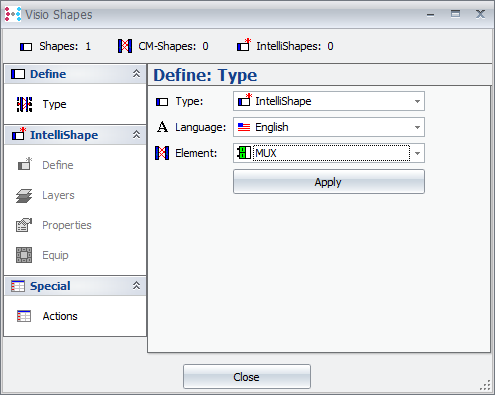The image size is (495, 395).
Task: Click the icon beside Element: label
Action: 162,153
